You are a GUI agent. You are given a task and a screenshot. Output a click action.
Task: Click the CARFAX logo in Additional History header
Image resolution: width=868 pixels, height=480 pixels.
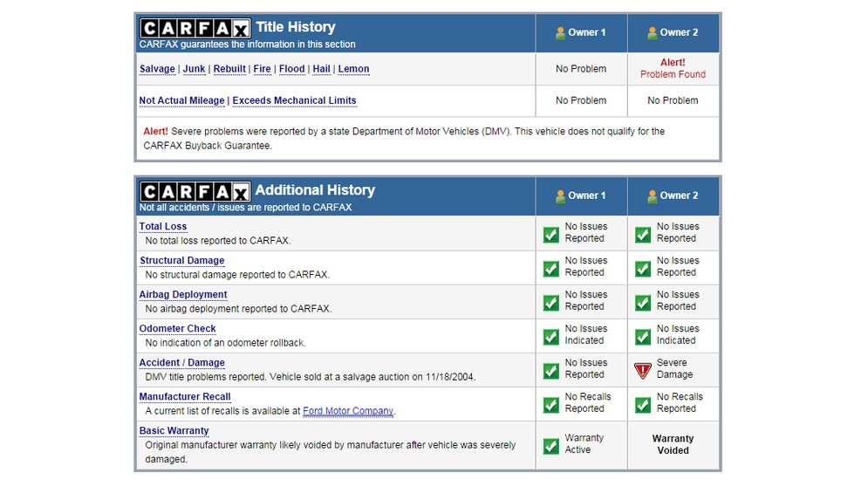pos(195,191)
